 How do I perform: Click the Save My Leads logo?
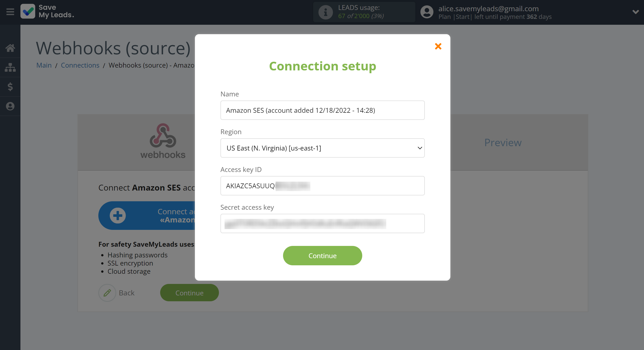pyautogui.click(x=47, y=11)
